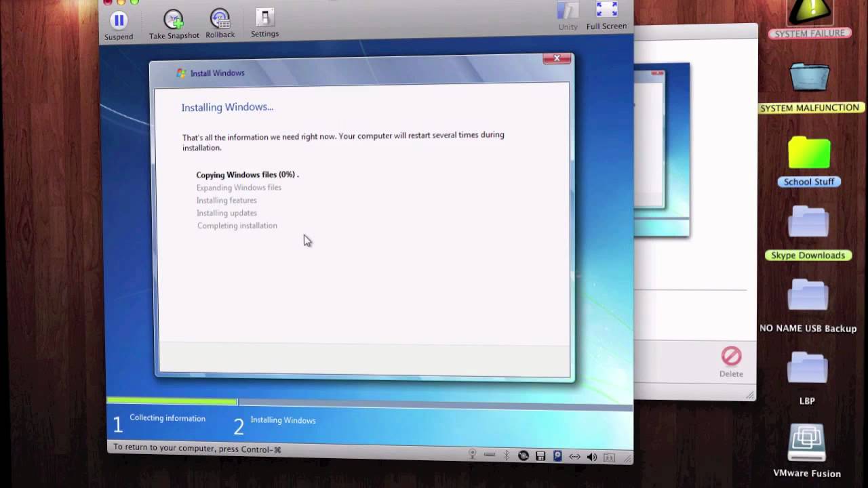Click the green setup progress bar
The image size is (868, 488).
coord(172,402)
